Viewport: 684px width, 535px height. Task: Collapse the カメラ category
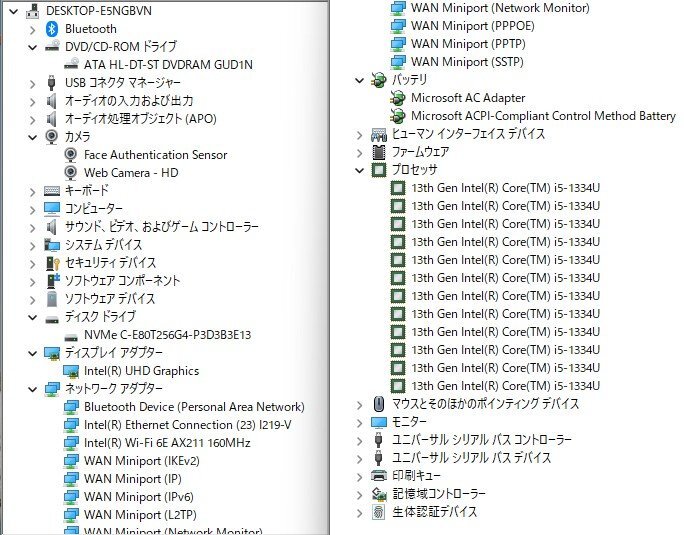pos(33,137)
